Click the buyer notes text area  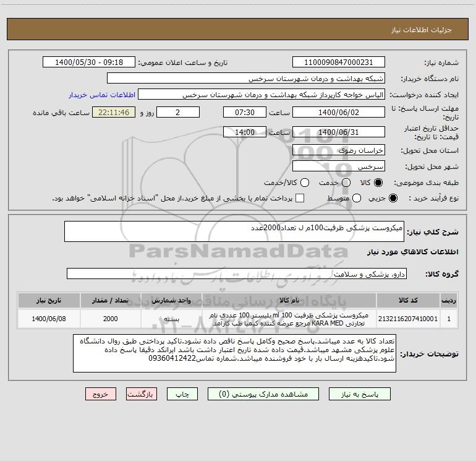[x=234, y=353]
